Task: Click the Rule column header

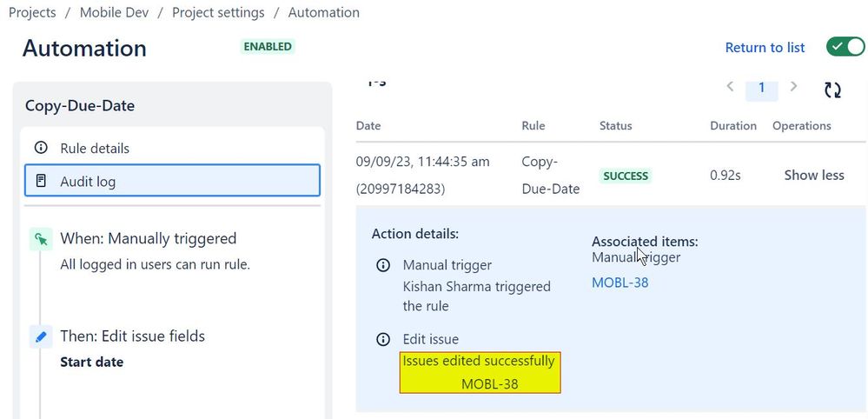Action: pos(533,126)
